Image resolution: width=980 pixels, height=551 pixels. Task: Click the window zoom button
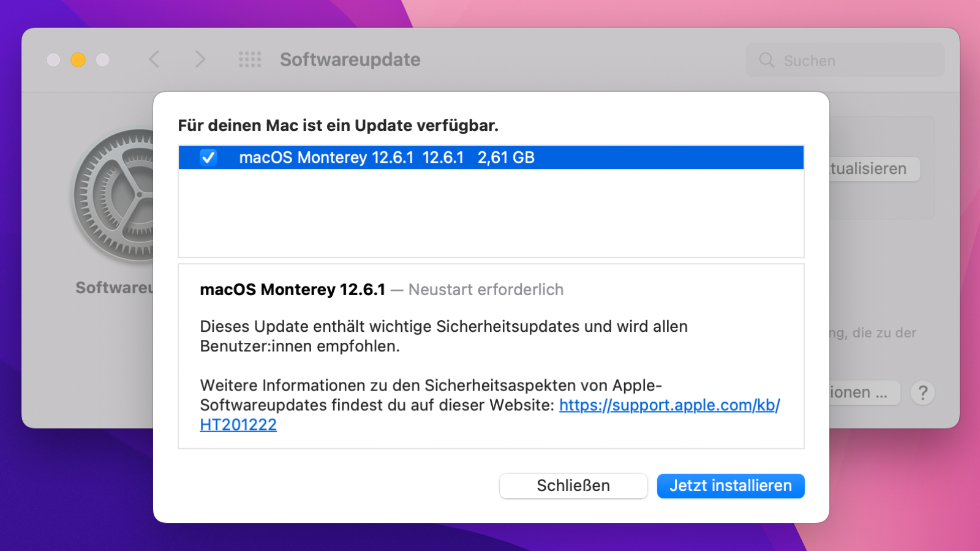103,59
